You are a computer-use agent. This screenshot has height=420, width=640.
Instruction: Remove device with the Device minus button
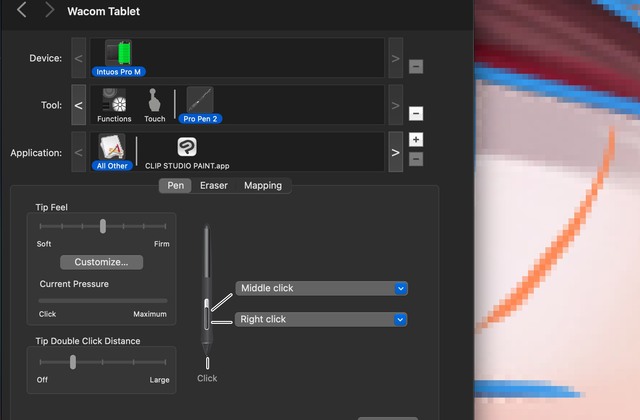click(416, 66)
